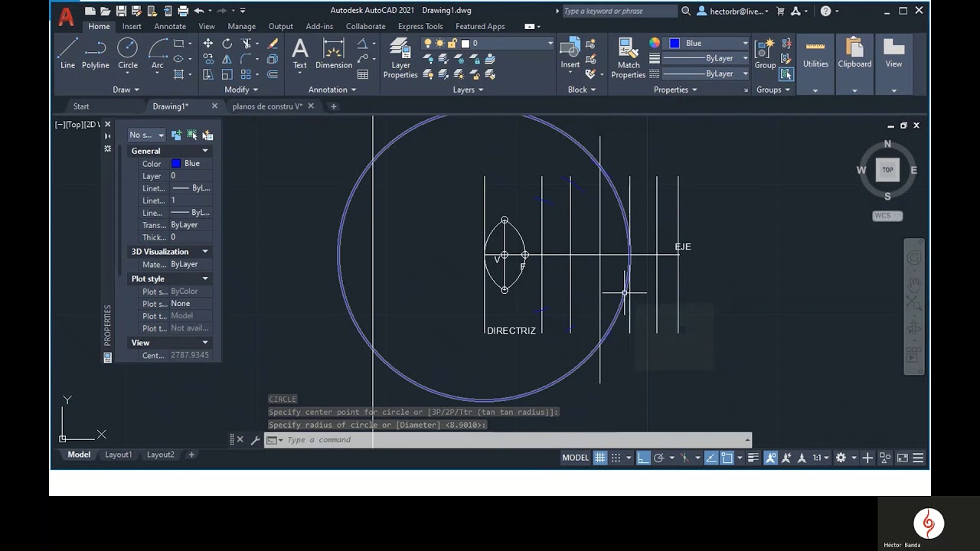Select the Arc tool
This screenshot has width=980, height=551.
(158, 54)
